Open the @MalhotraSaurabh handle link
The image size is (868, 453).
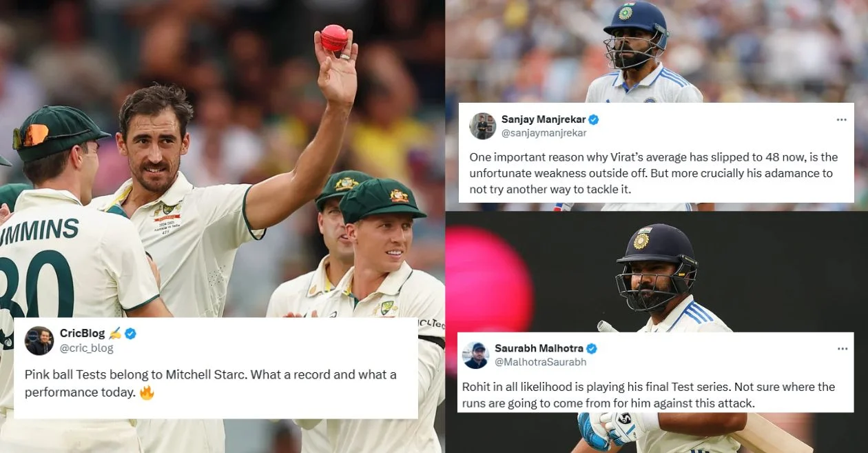(541, 362)
